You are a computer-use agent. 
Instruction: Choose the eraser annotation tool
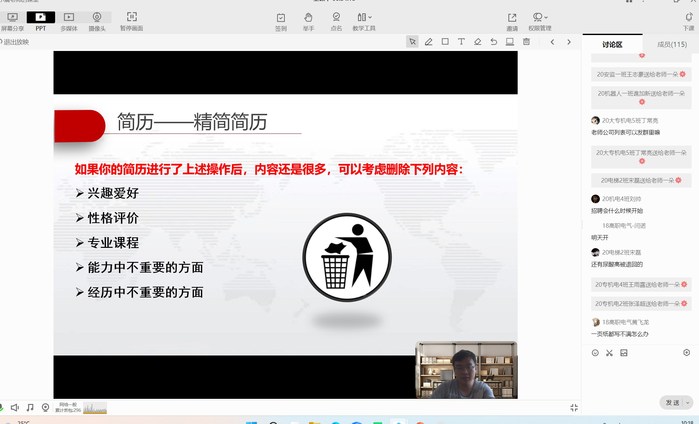pyautogui.click(x=478, y=42)
